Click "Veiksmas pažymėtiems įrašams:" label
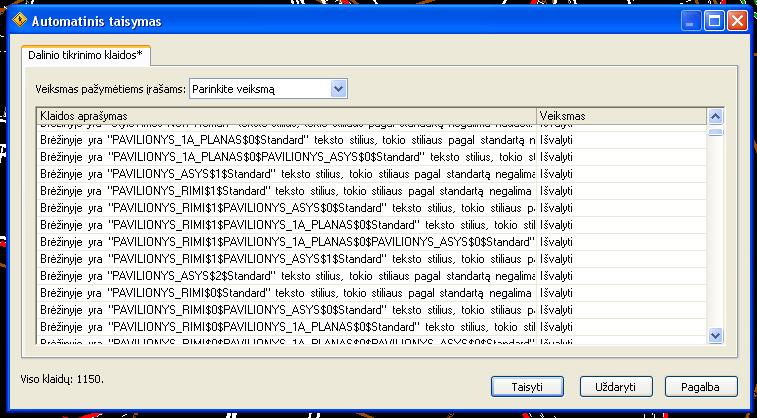 tap(111, 89)
